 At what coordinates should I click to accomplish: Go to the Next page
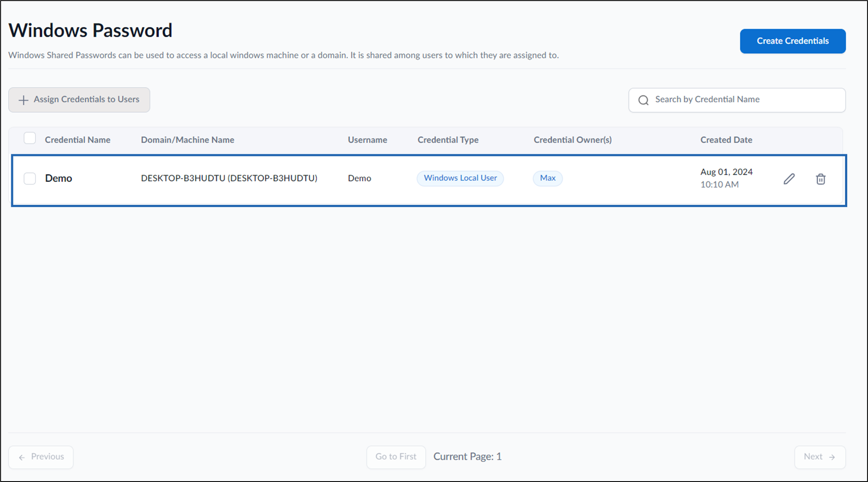[820, 457]
